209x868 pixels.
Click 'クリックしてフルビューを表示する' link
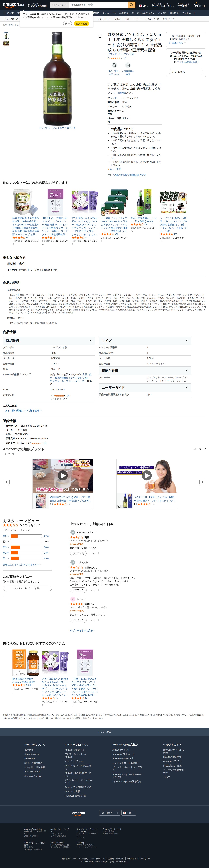[57, 128]
